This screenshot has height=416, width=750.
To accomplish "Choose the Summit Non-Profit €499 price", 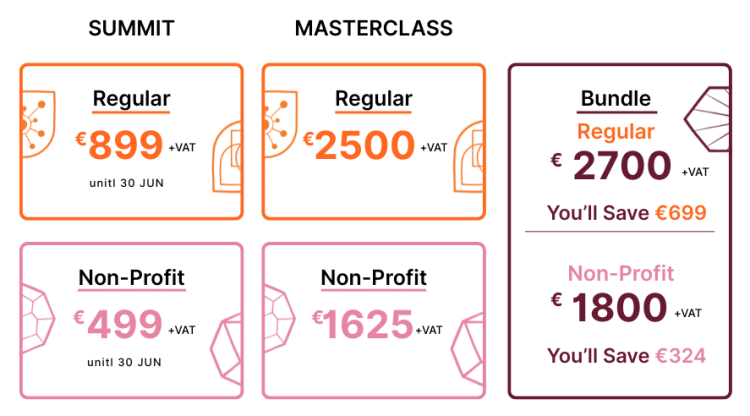I will pyautogui.click(x=118, y=324).
